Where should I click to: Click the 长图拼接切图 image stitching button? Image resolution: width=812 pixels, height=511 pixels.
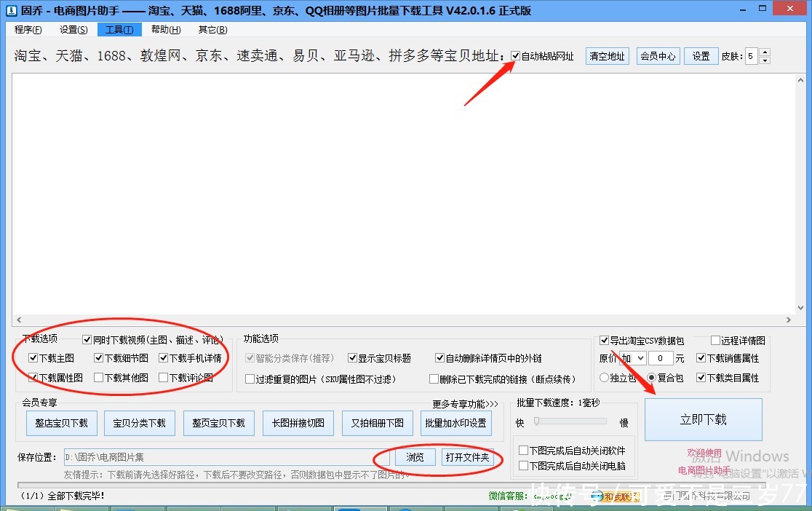[298, 423]
